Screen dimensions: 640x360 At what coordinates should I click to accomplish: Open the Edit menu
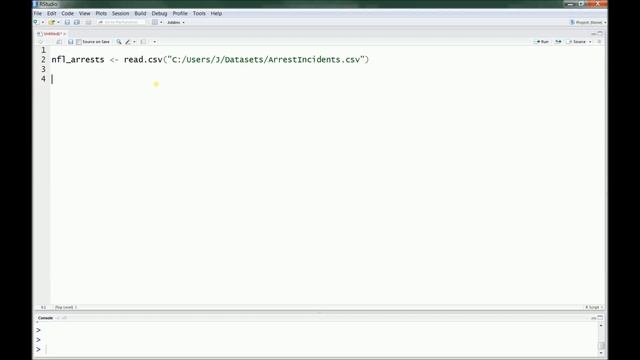[51, 13]
